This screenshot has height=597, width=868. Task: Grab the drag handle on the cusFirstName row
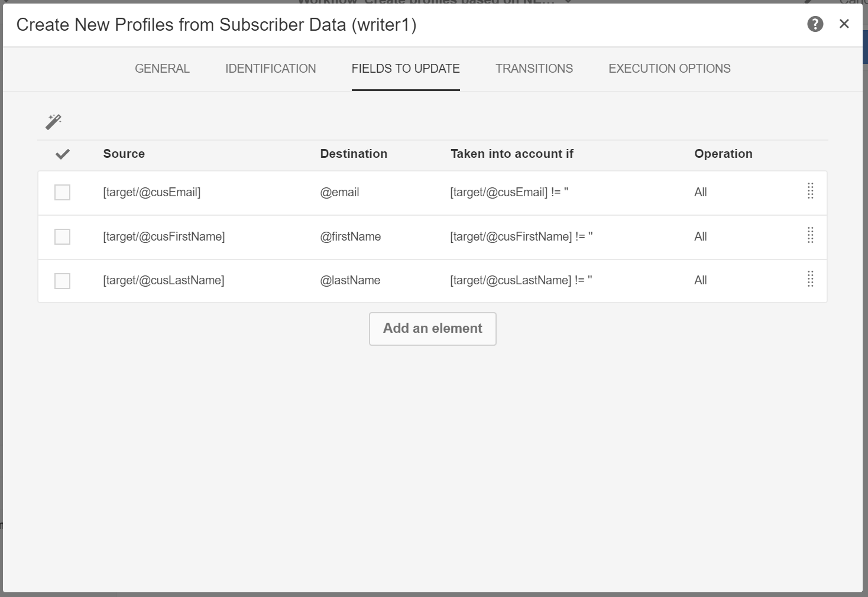(810, 235)
